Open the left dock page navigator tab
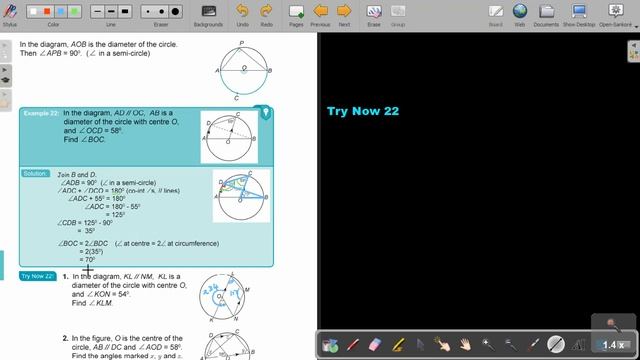 tap(5, 51)
